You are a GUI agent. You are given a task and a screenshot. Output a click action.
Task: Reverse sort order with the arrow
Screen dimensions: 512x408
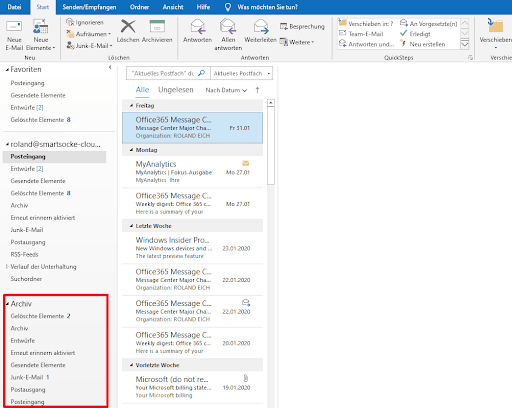pos(257,90)
